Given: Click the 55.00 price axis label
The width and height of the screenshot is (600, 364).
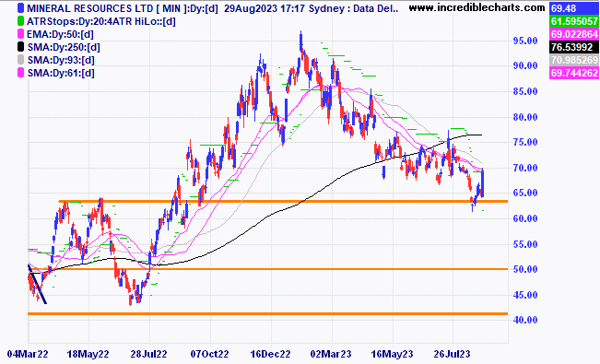Looking at the screenshot, I should [525, 244].
